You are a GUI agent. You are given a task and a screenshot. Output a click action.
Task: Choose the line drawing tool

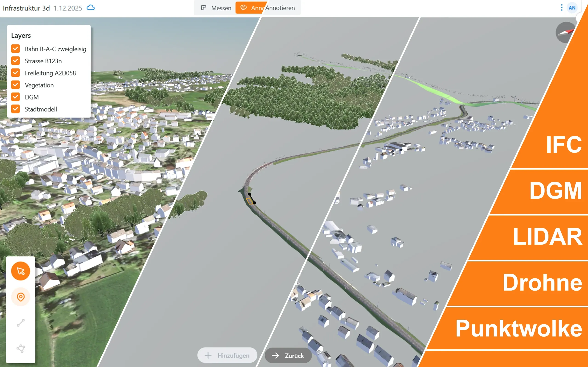tap(21, 323)
